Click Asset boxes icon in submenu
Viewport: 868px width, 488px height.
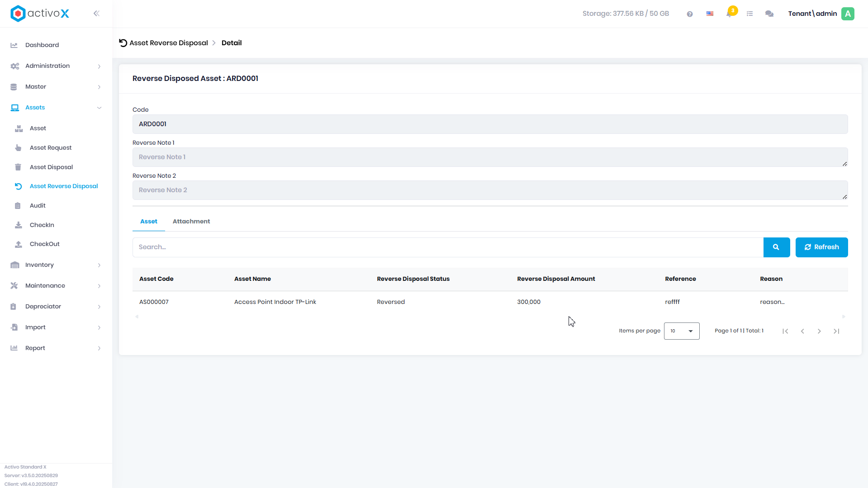point(19,128)
